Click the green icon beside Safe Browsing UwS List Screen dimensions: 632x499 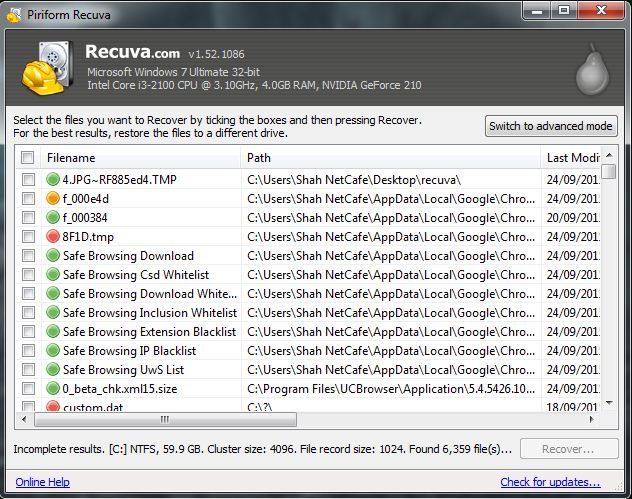tap(53, 369)
